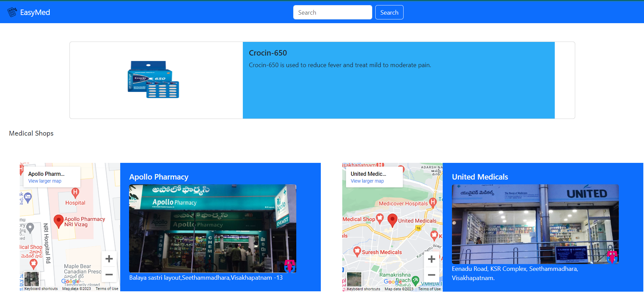Click the Suresh Medicals map pin
This screenshot has width=644, height=308.
(357, 252)
